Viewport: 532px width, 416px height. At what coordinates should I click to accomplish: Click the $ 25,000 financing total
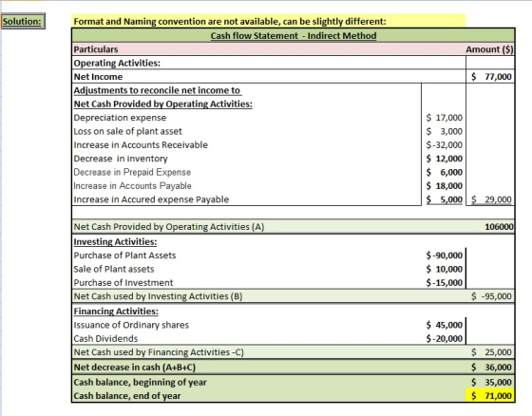[x=491, y=352]
